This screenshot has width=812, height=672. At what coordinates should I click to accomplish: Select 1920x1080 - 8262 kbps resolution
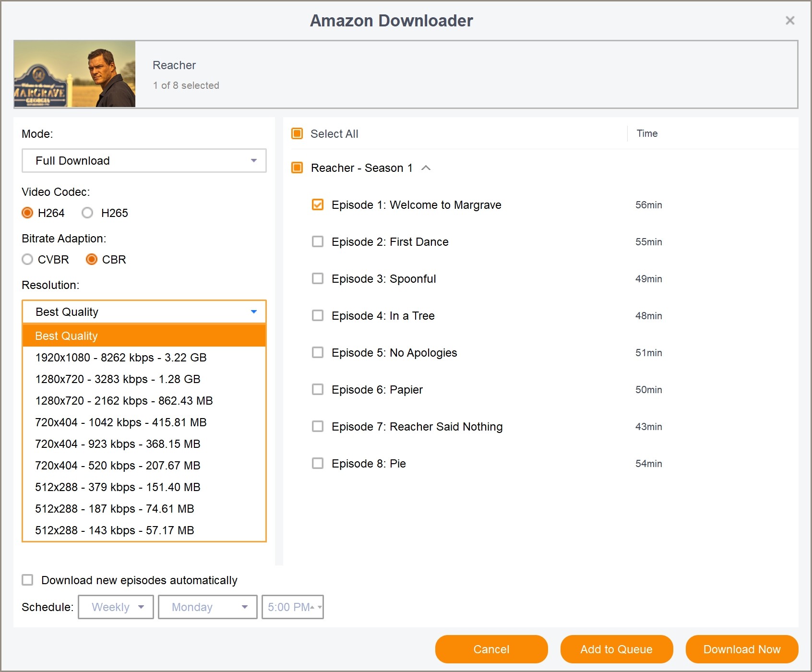(120, 358)
